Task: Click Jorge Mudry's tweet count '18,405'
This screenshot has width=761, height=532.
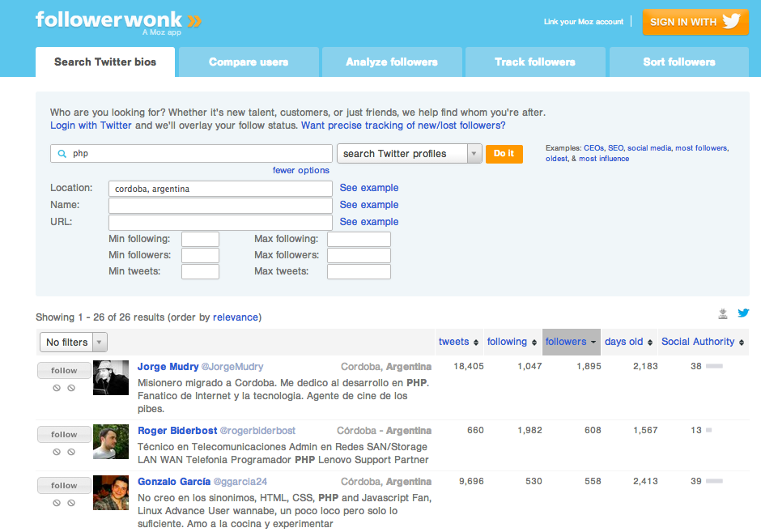Action: 469,367
